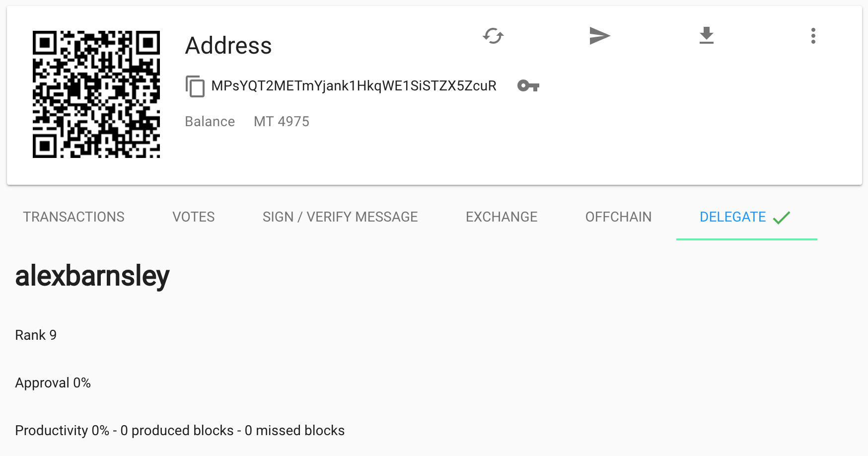Click the key icon beside the address

(528, 86)
